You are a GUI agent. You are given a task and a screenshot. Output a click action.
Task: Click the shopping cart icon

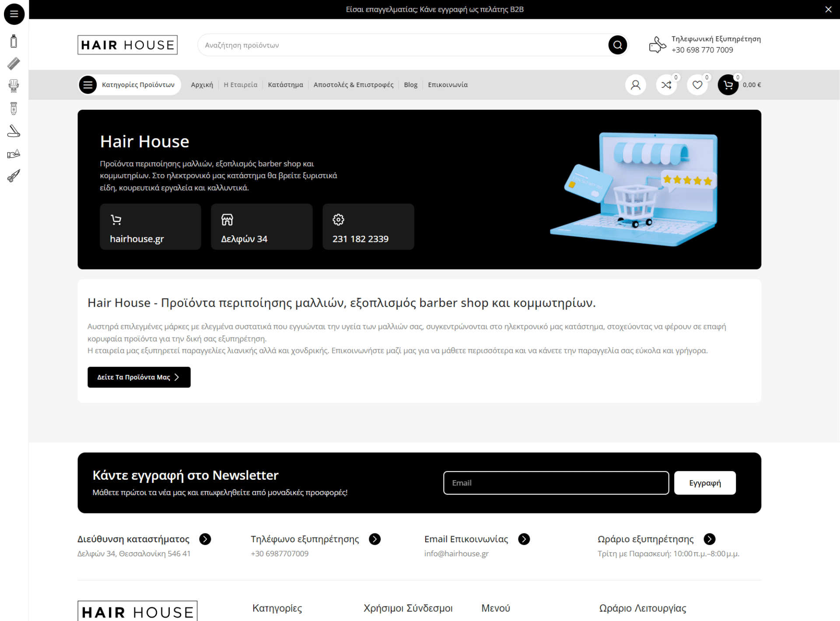(728, 84)
